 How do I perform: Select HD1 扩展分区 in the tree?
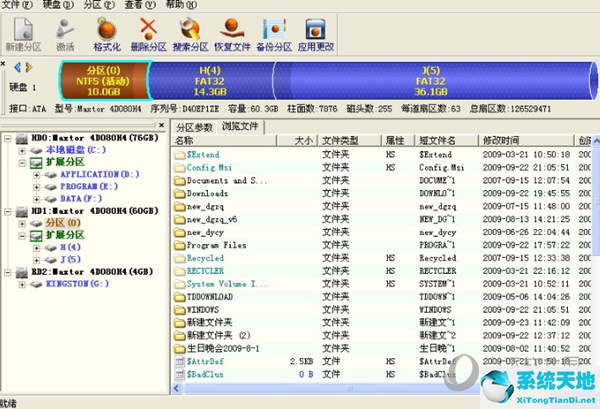point(65,235)
